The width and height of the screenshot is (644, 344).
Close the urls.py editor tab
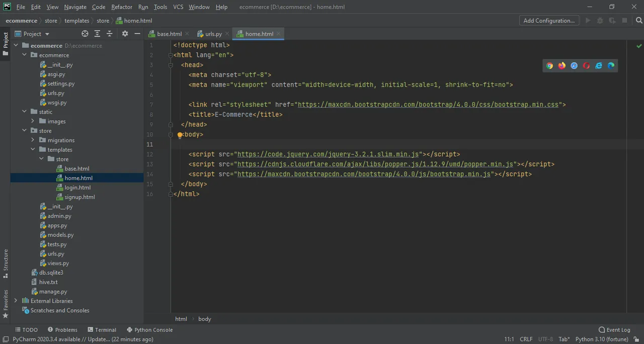(x=227, y=34)
